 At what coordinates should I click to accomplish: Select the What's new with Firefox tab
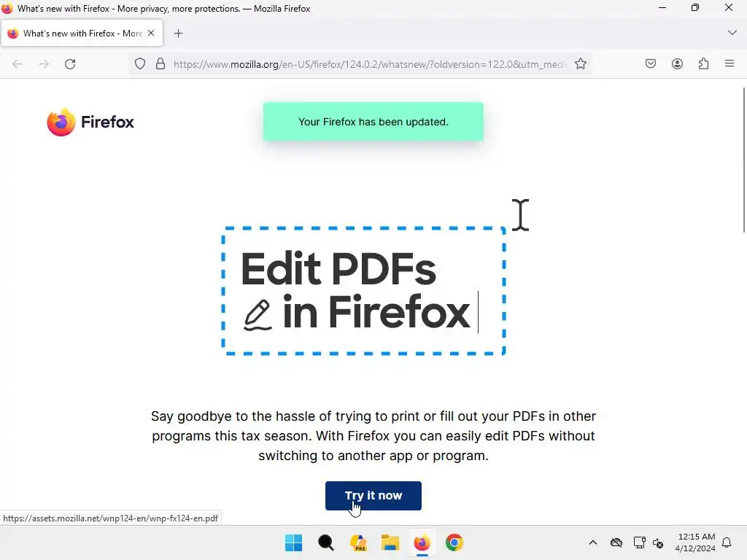coord(82,34)
